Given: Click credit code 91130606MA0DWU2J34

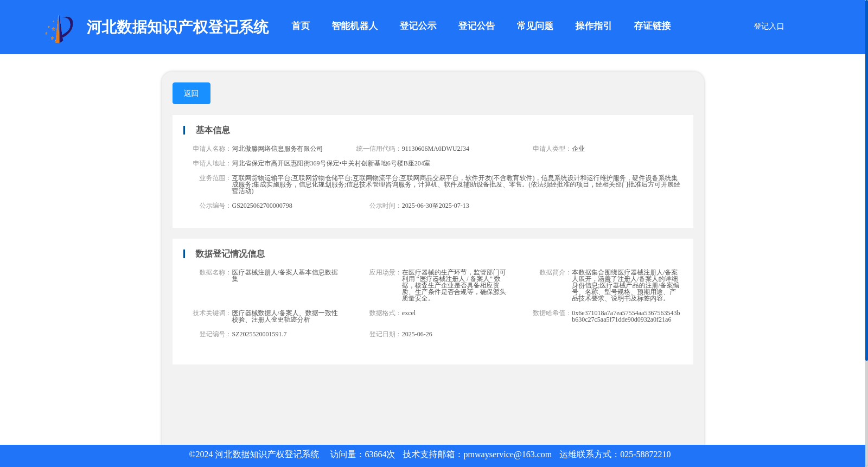Looking at the screenshot, I should coord(436,149).
